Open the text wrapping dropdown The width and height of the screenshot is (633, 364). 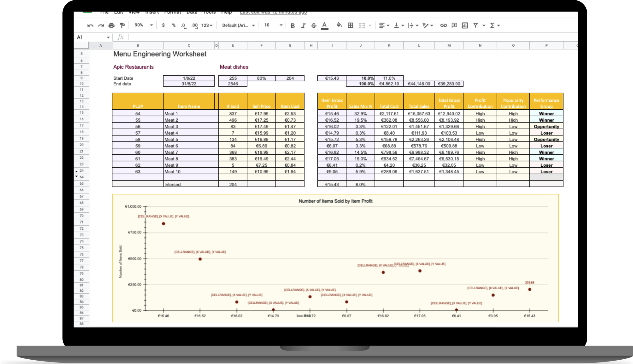pos(413,25)
